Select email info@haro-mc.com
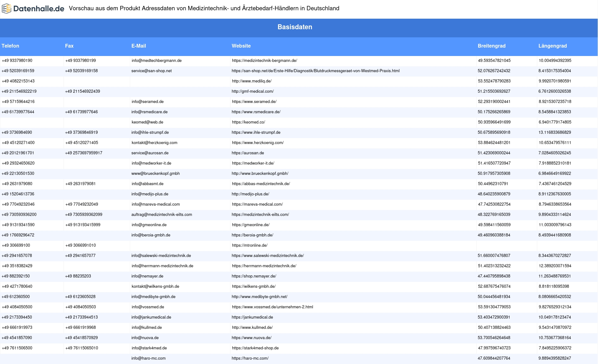Screen dimensions: 598x364 click(149, 358)
